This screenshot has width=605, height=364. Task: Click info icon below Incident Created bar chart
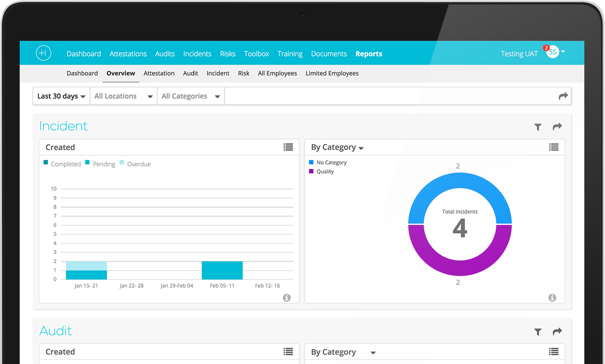click(x=287, y=297)
